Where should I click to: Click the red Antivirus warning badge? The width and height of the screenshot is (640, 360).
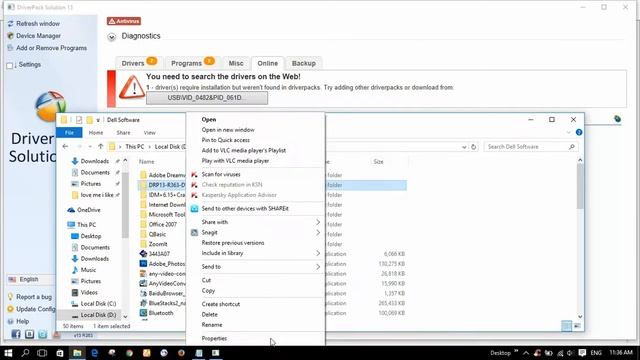tap(124, 21)
